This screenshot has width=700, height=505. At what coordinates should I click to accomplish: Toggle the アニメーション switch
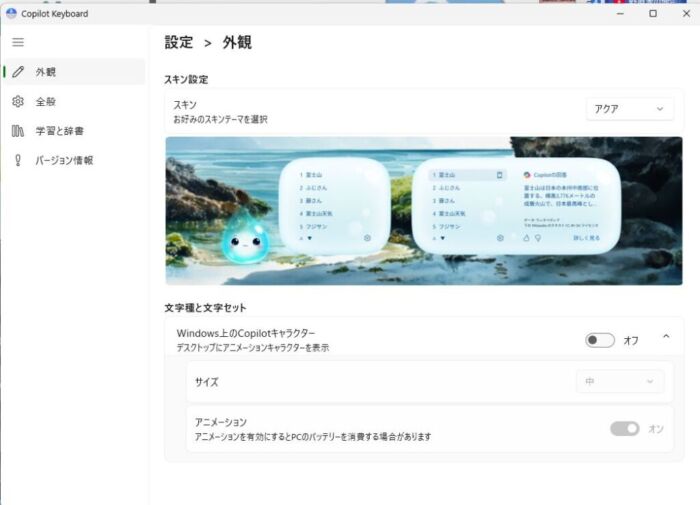[x=625, y=428]
